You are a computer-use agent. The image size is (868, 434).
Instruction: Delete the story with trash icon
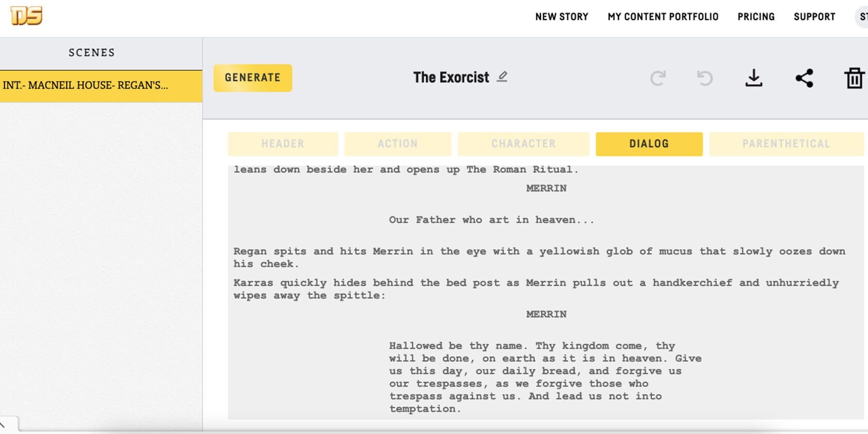(x=854, y=78)
